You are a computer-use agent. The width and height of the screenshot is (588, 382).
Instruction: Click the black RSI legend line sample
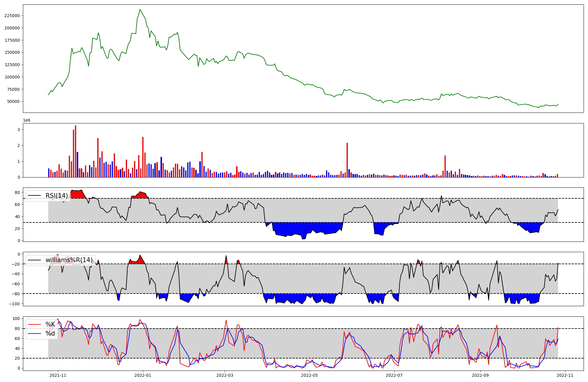(x=34, y=196)
